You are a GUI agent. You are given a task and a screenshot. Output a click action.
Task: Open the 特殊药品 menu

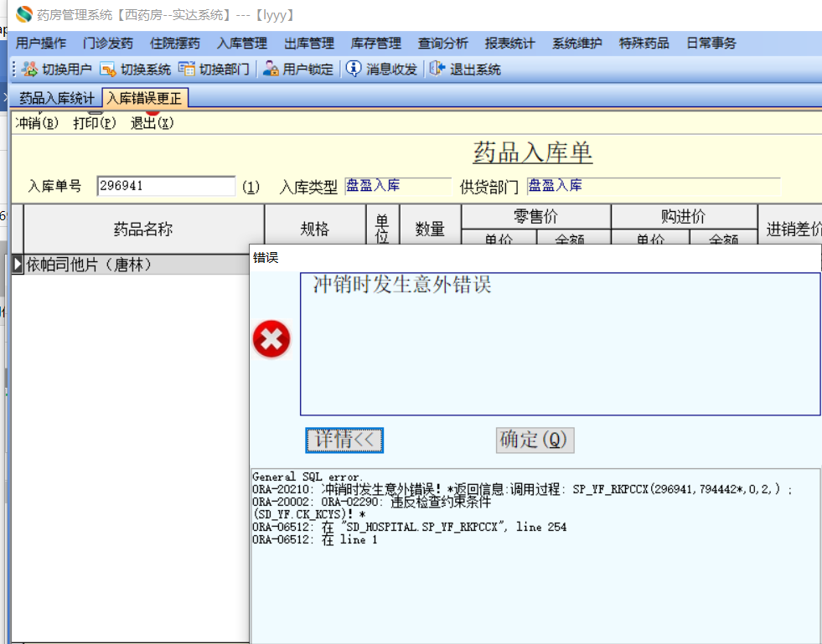tap(644, 43)
